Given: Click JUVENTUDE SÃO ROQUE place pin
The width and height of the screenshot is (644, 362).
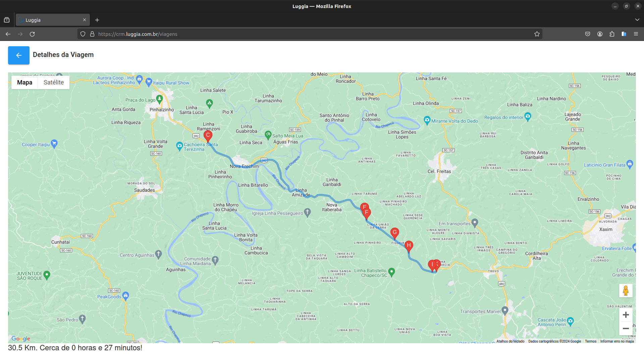Looking at the screenshot, I should tap(47, 275).
